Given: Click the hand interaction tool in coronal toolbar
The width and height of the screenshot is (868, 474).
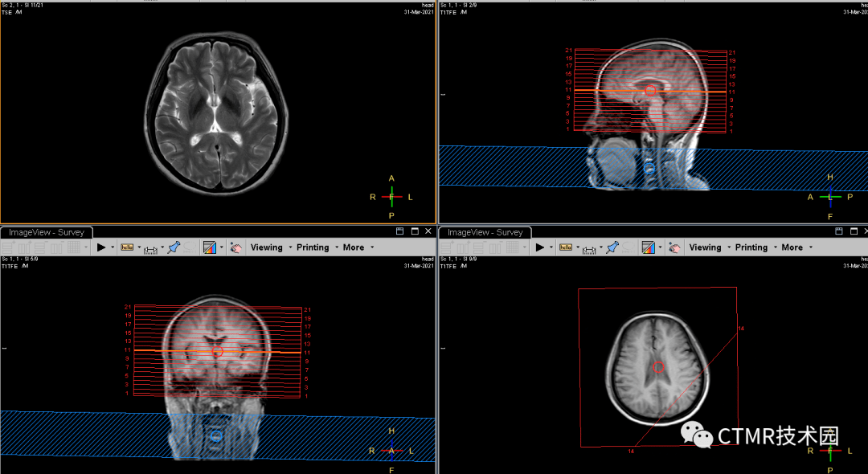Looking at the screenshot, I should click(x=235, y=247).
